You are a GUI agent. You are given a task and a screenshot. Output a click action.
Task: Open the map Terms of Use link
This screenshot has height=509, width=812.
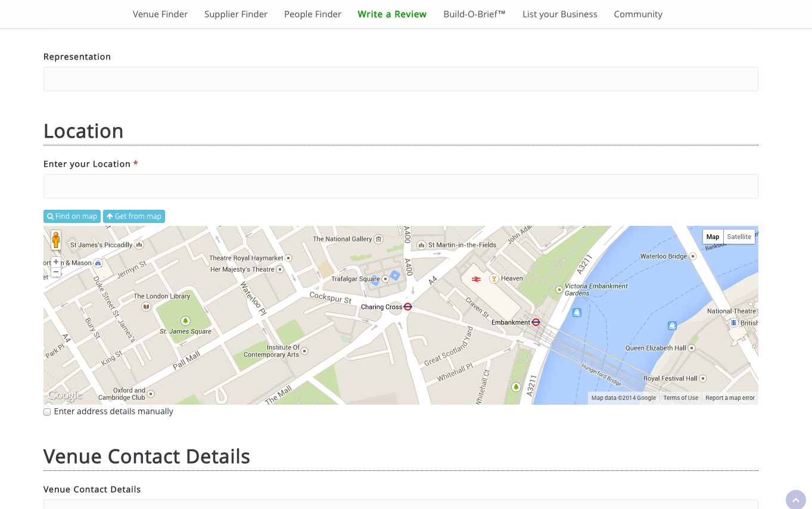(680, 398)
